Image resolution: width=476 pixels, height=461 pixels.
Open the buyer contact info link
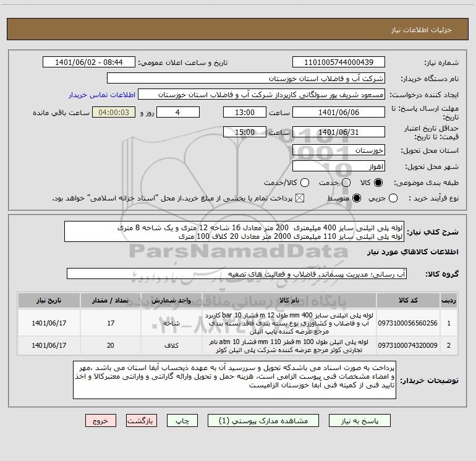coord(102,95)
